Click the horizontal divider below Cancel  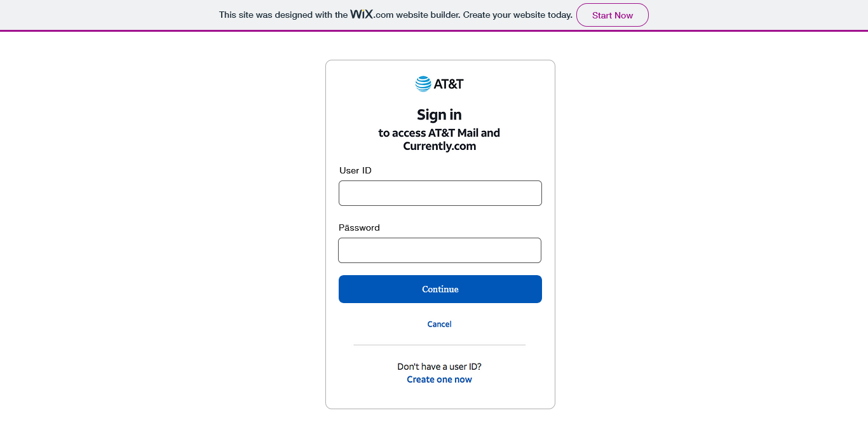(440, 345)
